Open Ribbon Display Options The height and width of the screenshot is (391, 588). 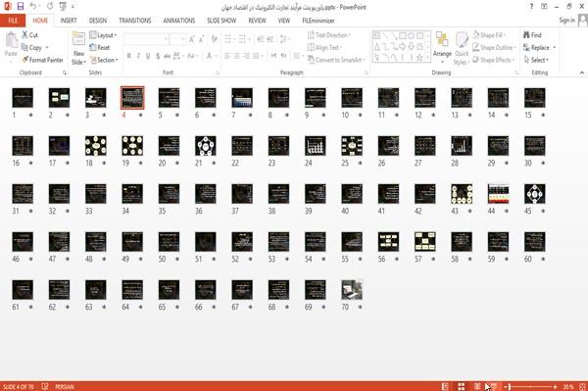tap(544, 7)
